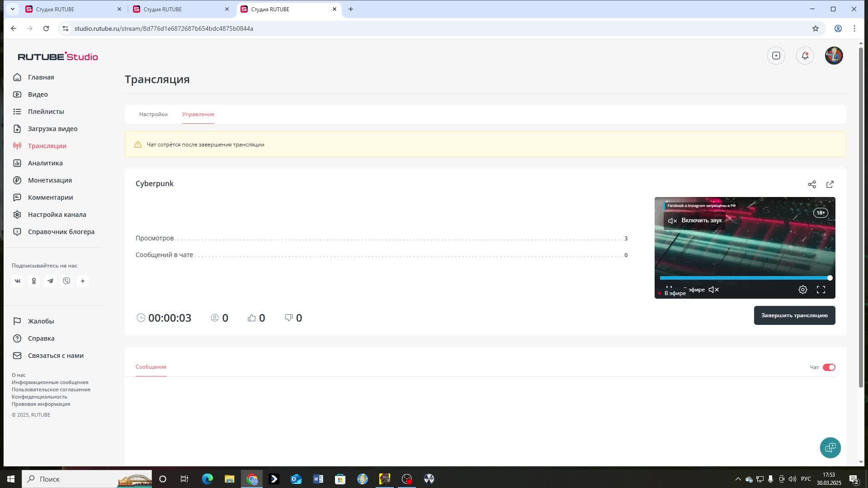This screenshot has width=868, height=488.
Task: Open the support chat floating button
Action: coord(830,447)
